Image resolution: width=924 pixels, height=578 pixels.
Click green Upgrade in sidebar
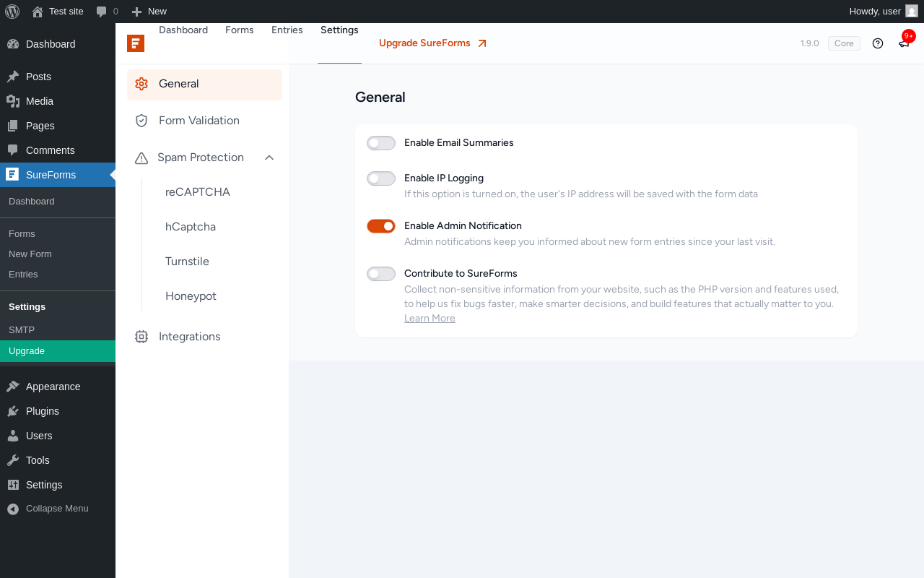(58, 351)
